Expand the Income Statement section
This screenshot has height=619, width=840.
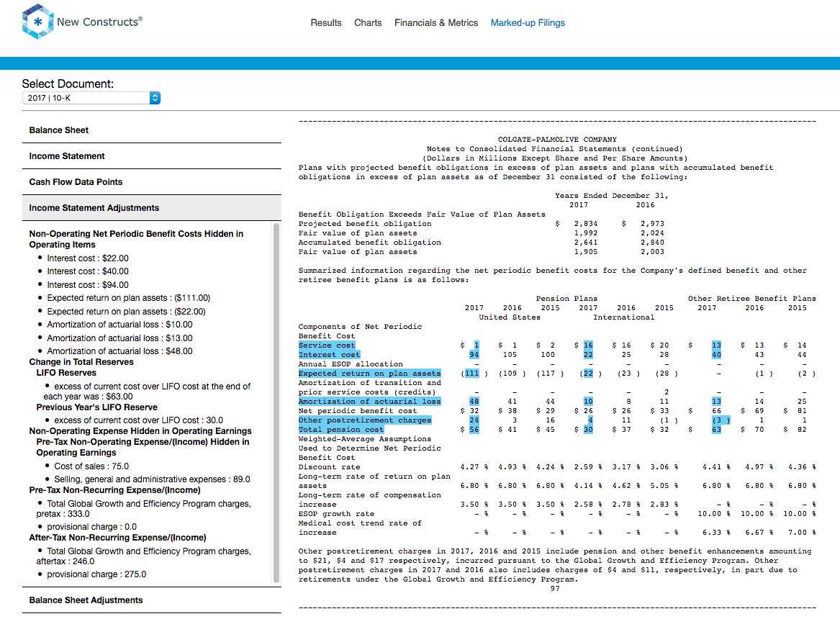(x=152, y=155)
